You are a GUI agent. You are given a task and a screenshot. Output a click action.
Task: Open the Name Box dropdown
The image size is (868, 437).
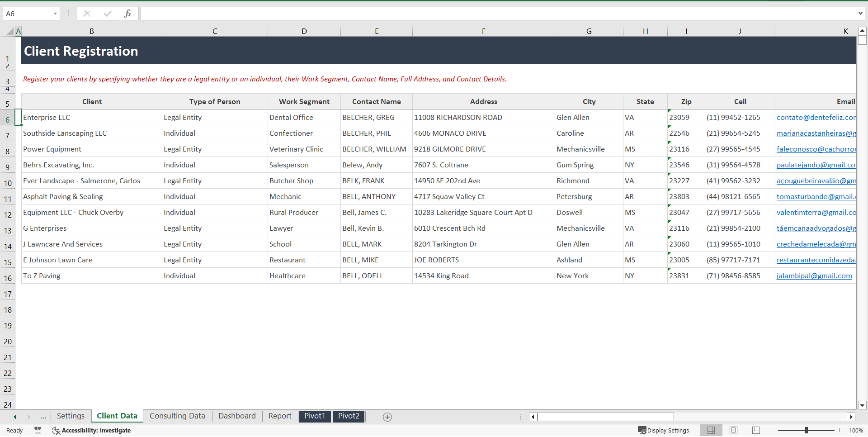[55, 14]
